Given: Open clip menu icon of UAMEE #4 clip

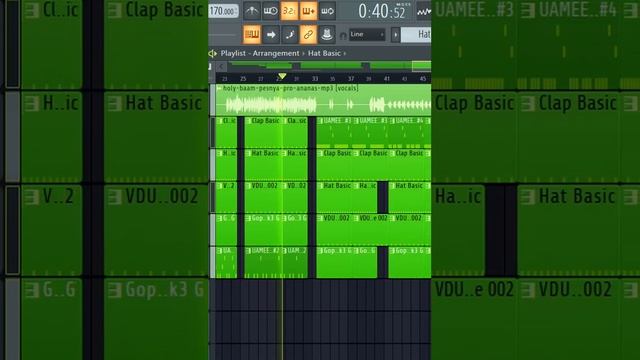Looking at the screenshot, I should pos(392,121).
